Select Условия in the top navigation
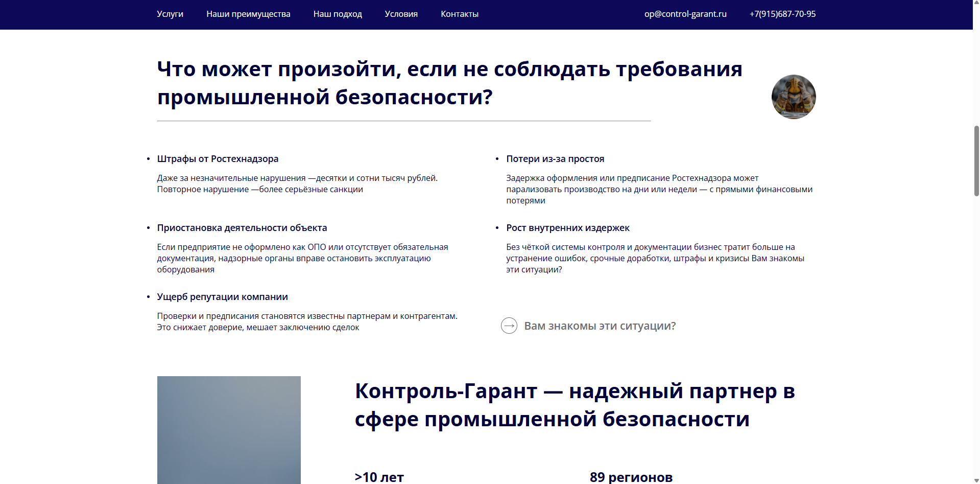Image resolution: width=980 pixels, height=484 pixels. pos(401,14)
